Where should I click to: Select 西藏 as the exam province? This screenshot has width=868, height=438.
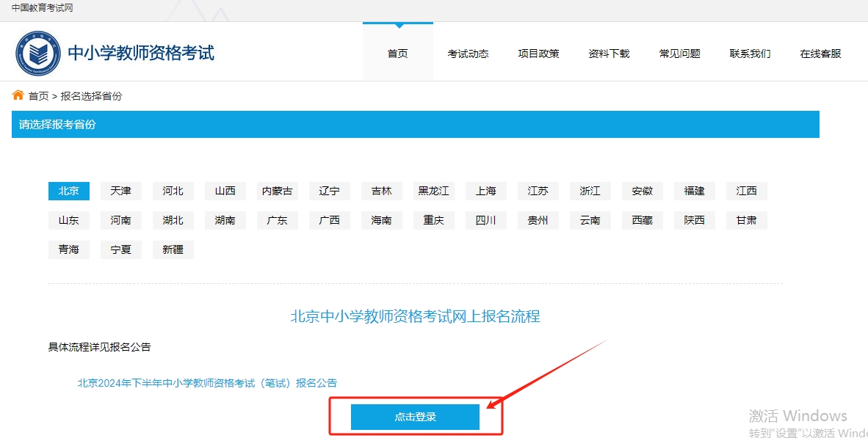(642, 220)
